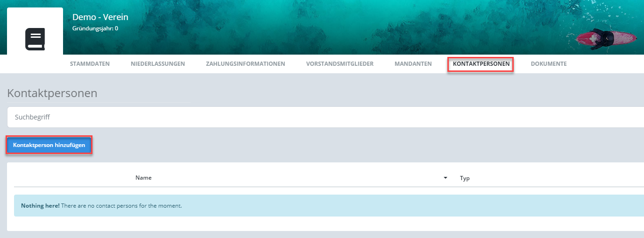Click the book logo icon of Demo - Verein
Screen dimensions: 644x238
pyautogui.click(x=35, y=39)
